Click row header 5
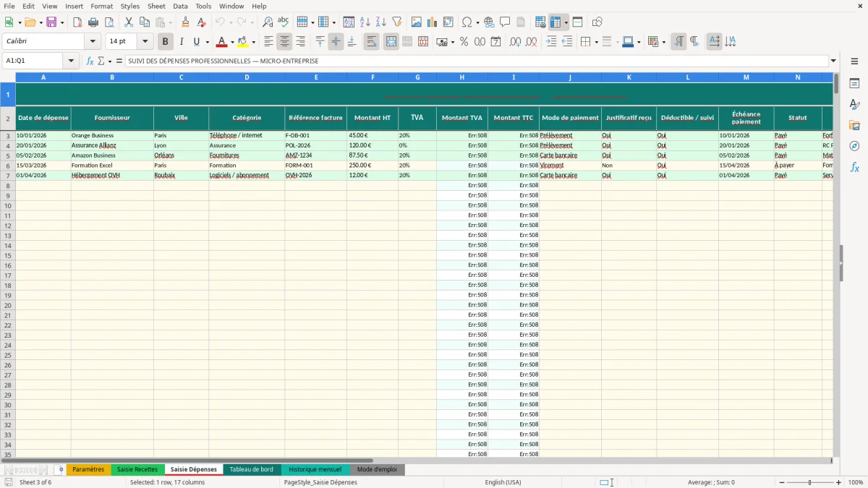This screenshot has height=488, width=868. [x=8, y=155]
